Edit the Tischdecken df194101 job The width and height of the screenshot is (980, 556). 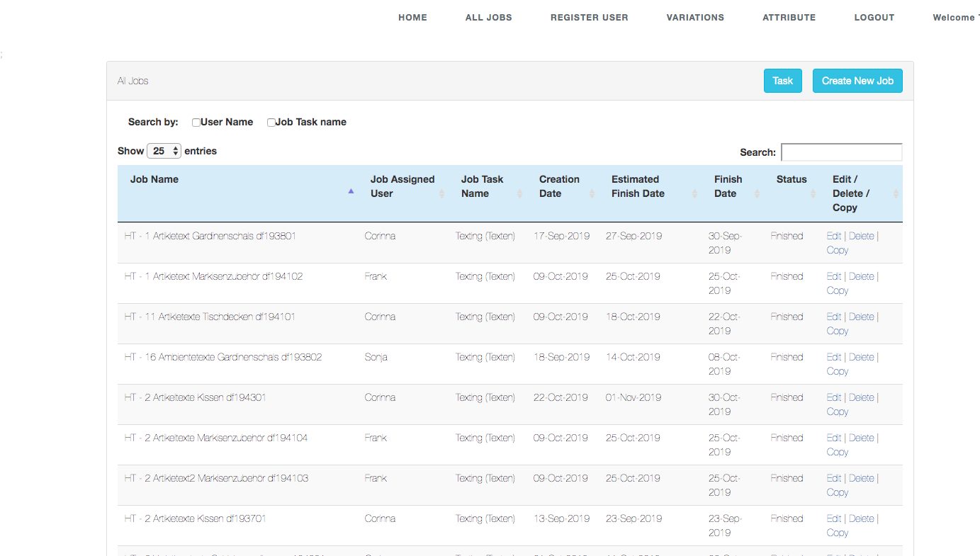834,317
